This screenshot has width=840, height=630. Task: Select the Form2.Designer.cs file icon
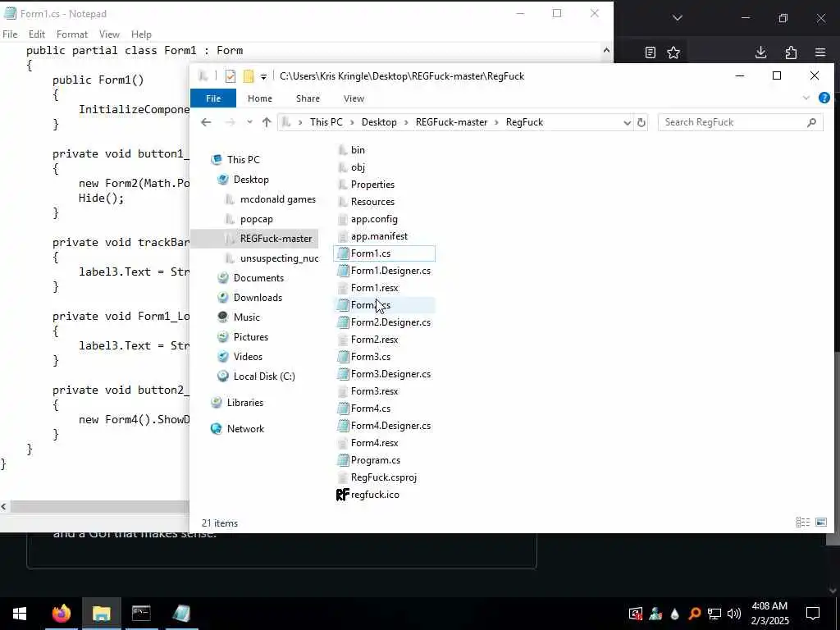[343, 322]
